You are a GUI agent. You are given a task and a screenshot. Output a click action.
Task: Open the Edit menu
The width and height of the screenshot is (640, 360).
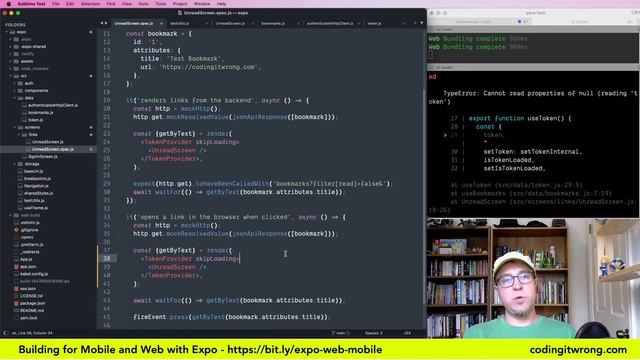pos(70,4)
